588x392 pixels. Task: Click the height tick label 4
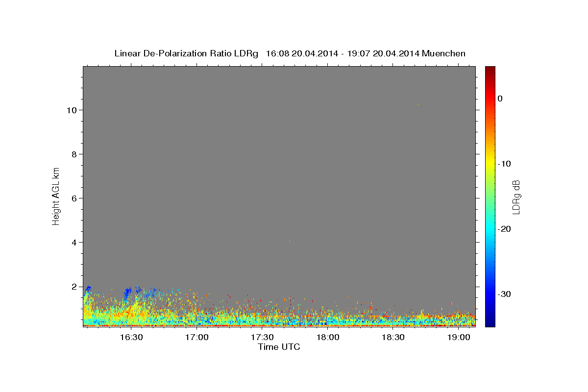coord(74,243)
